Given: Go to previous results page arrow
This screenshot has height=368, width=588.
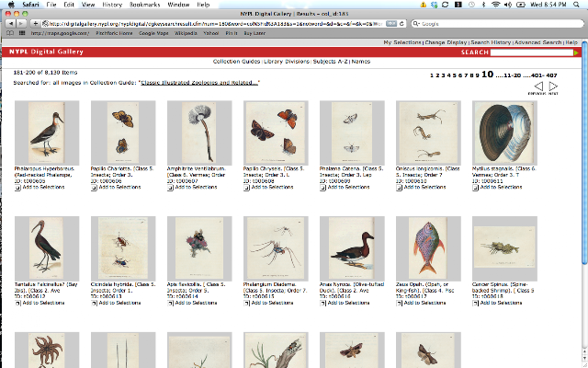Looking at the screenshot, I should point(538,87).
